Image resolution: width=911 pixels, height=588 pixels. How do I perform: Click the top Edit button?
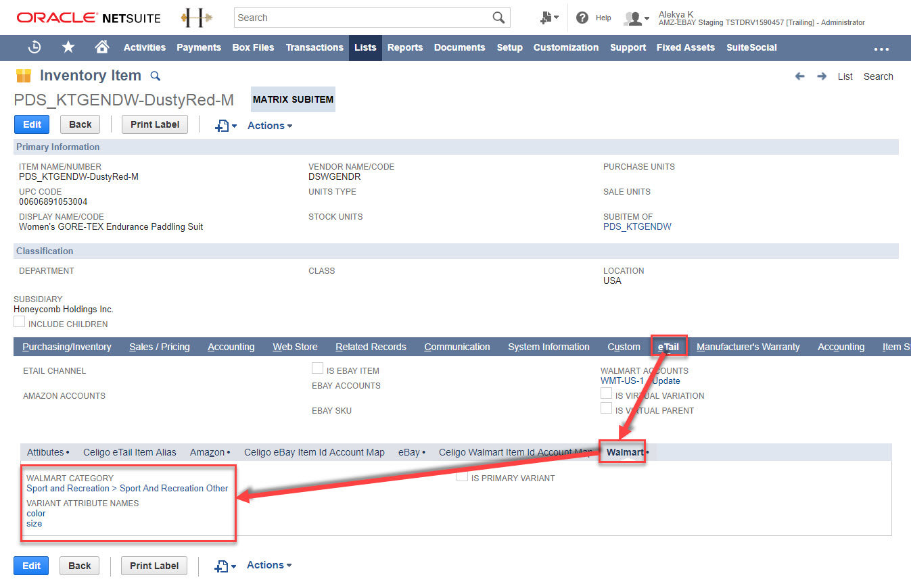pyautogui.click(x=32, y=124)
